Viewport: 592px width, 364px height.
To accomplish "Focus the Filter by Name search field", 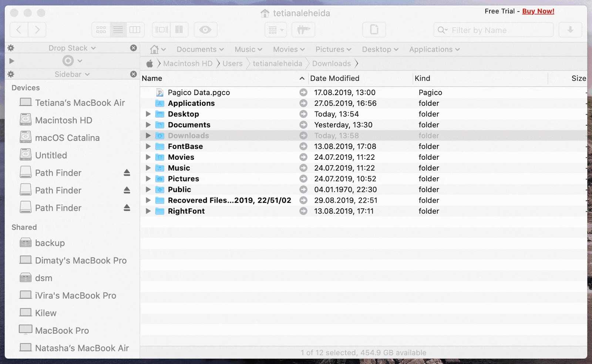I will 494,30.
